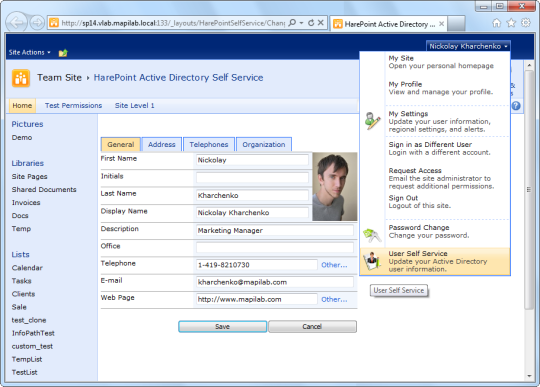Click the browser Home icon
The height and width of the screenshot is (387, 540).
496,23
